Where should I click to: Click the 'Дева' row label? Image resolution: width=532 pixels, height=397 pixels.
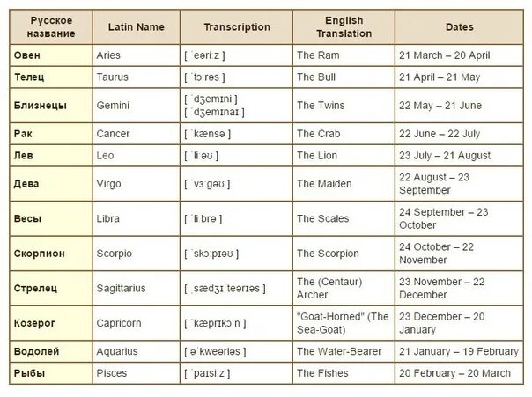coord(51,184)
